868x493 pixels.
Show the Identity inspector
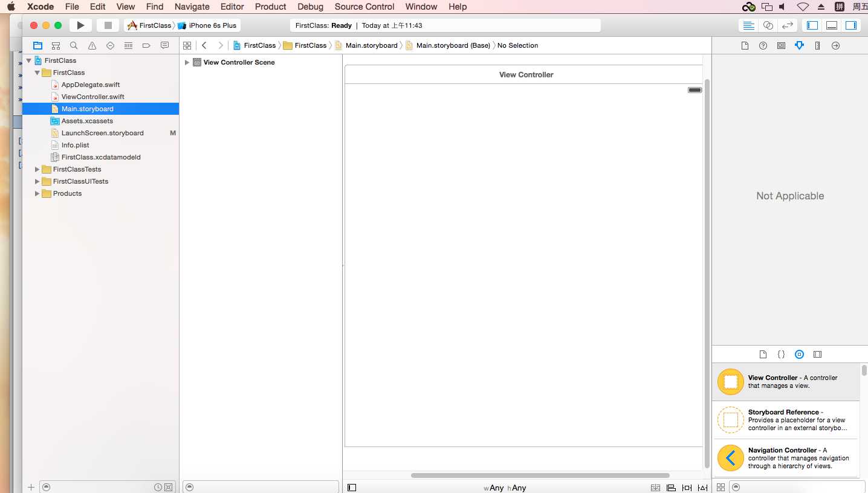[x=781, y=45]
